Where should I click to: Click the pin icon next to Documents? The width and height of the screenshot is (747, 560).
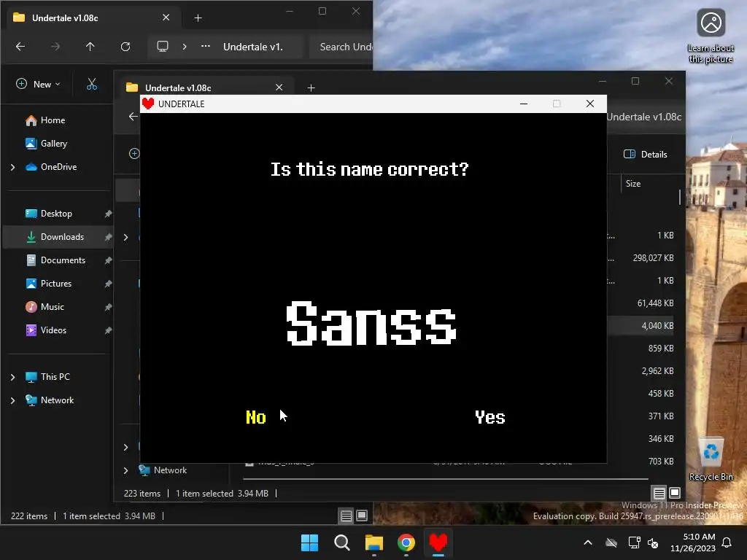[x=108, y=260]
